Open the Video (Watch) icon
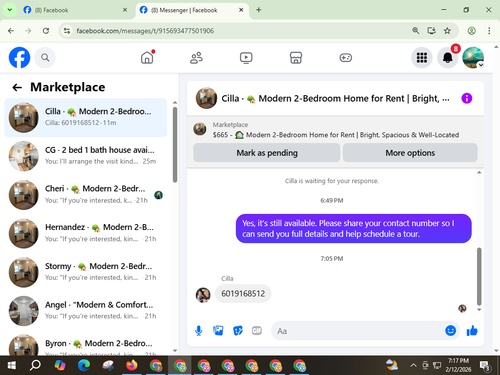 tap(246, 58)
